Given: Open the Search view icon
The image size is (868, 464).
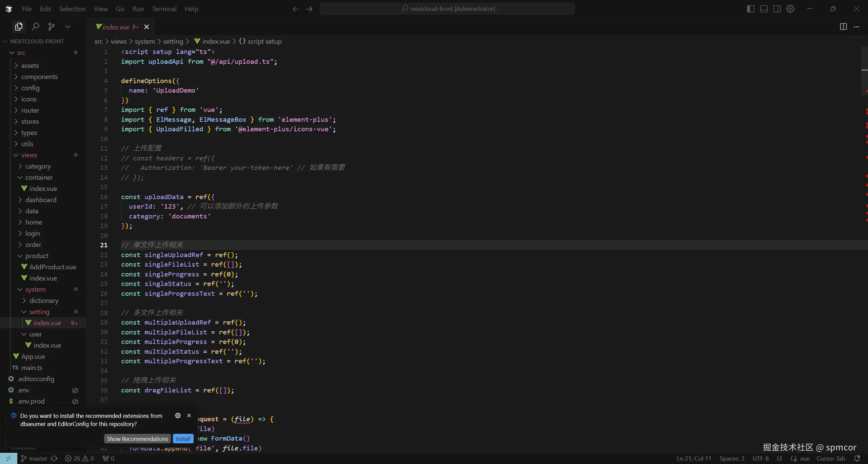Looking at the screenshot, I should coord(35,26).
